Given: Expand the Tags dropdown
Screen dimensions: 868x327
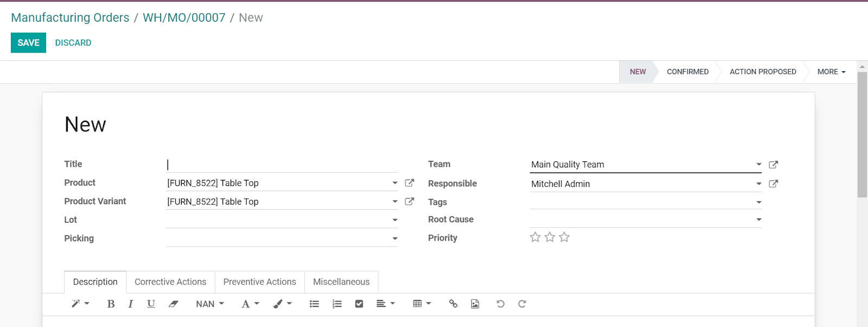Looking at the screenshot, I should pyautogui.click(x=759, y=202).
